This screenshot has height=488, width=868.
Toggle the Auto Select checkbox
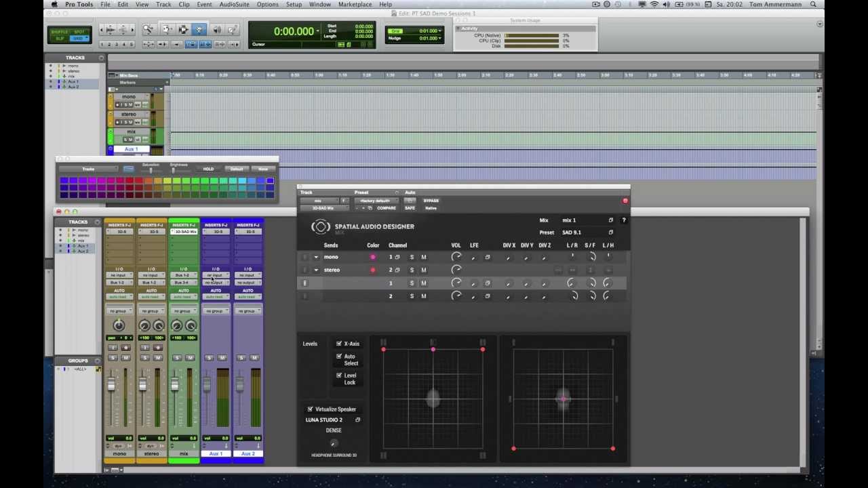[339, 357]
